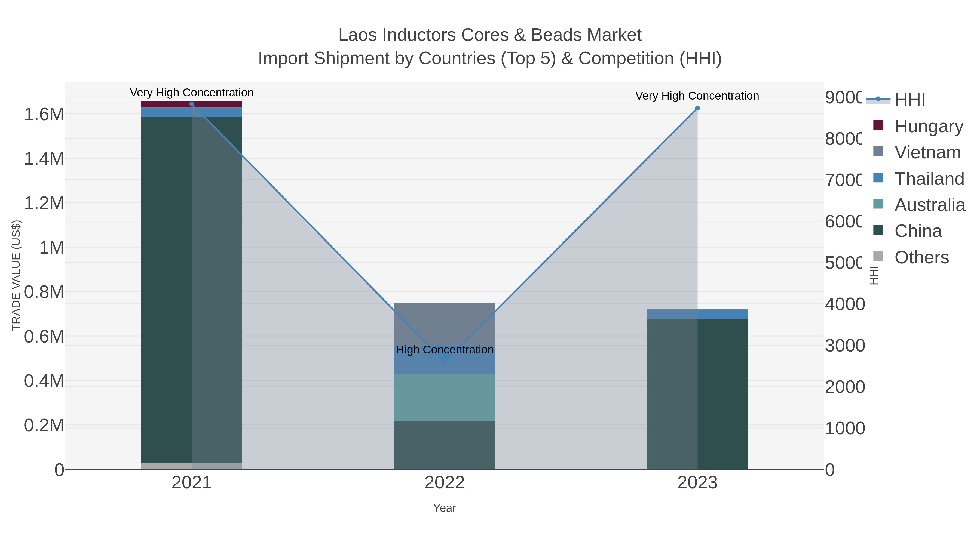Click the 2021 'Very High Concentration' annotation

pyautogui.click(x=192, y=93)
